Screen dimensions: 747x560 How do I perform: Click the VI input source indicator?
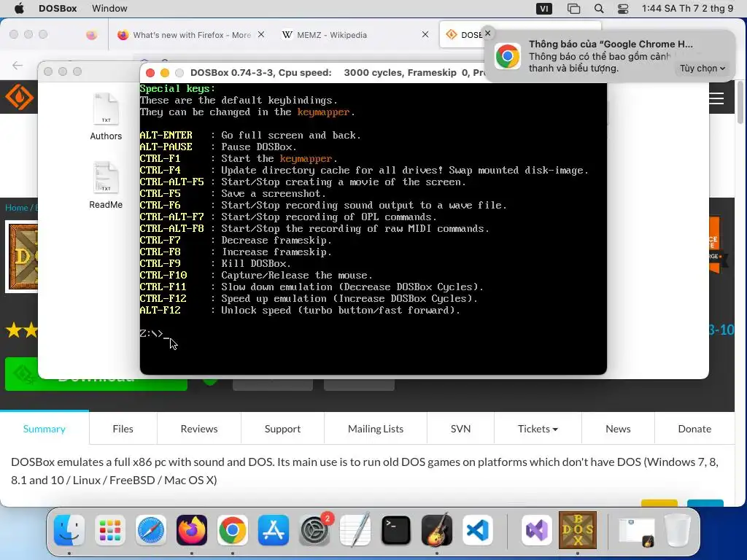click(544, 8)
